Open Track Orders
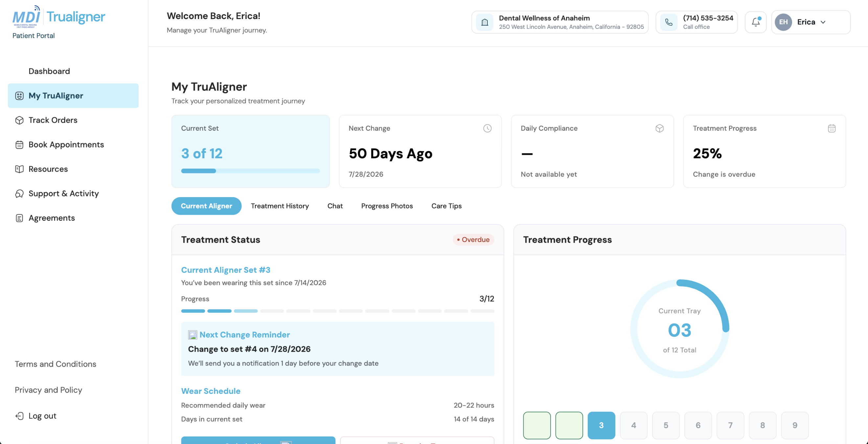The image size is (868, 444). coord(73,120)
